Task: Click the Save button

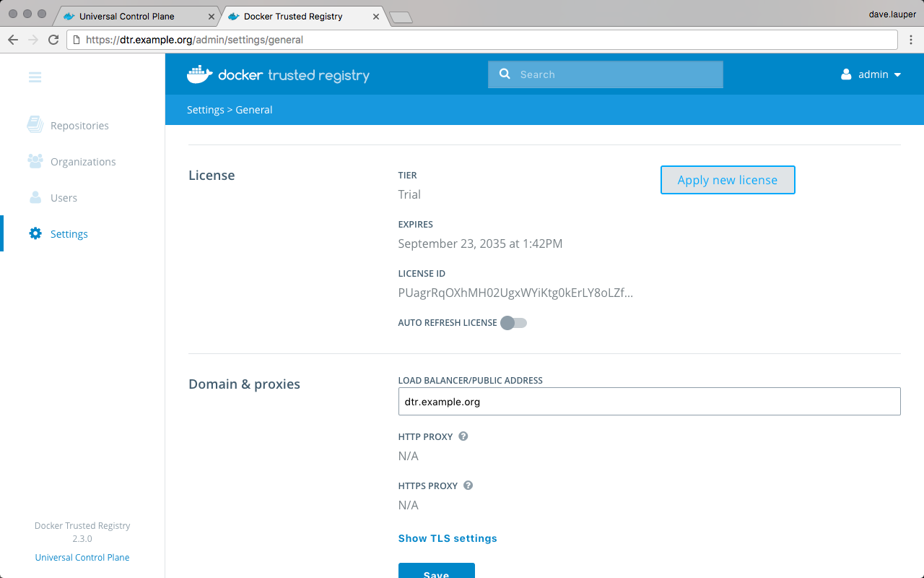Action: [436, 571]
